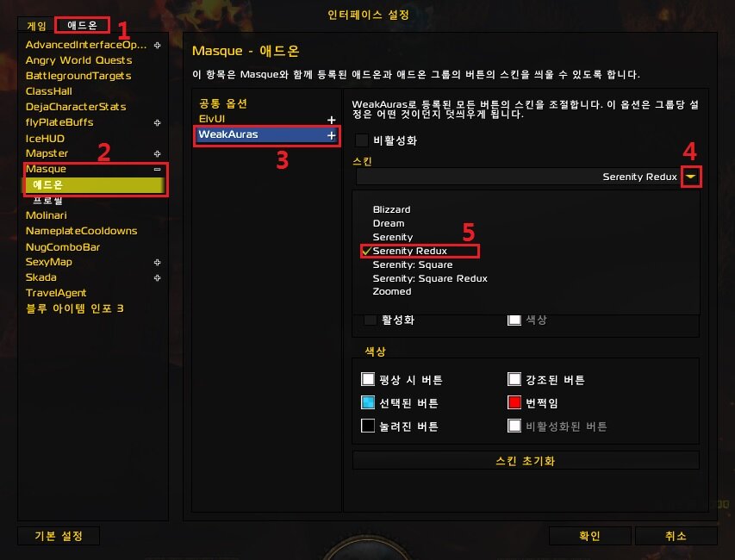The image size is (735, 560).
Task: Expand Skada plus icon
Action: [x=158, y=278]
